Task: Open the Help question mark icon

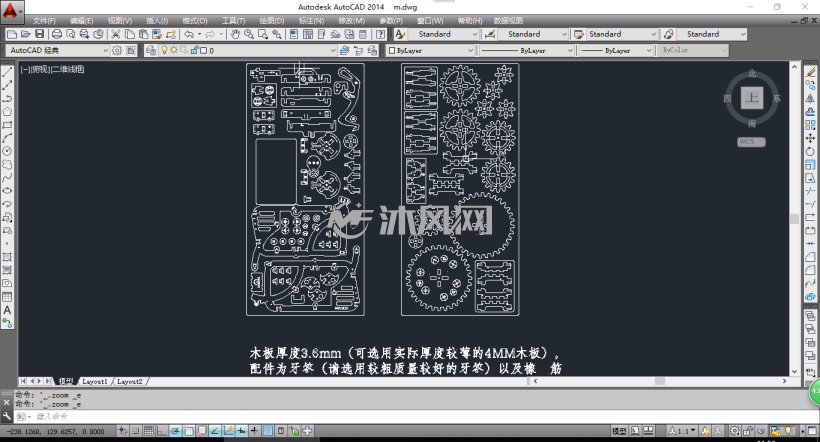Action: coord(381,34)
